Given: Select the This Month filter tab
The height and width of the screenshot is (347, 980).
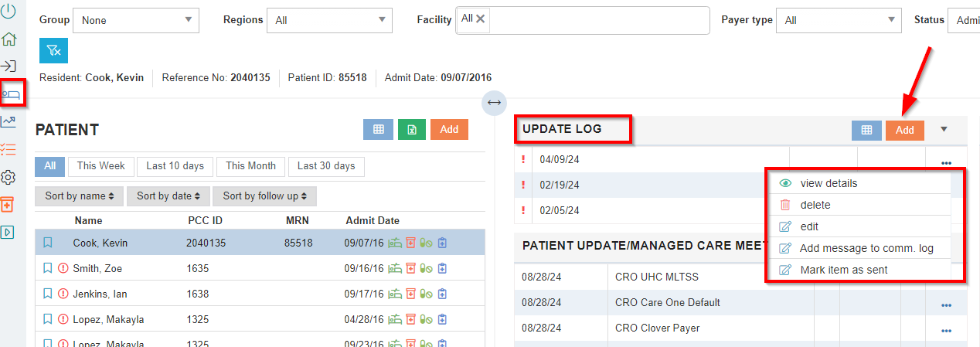Looking at the screenshot, I should [251, 166].
